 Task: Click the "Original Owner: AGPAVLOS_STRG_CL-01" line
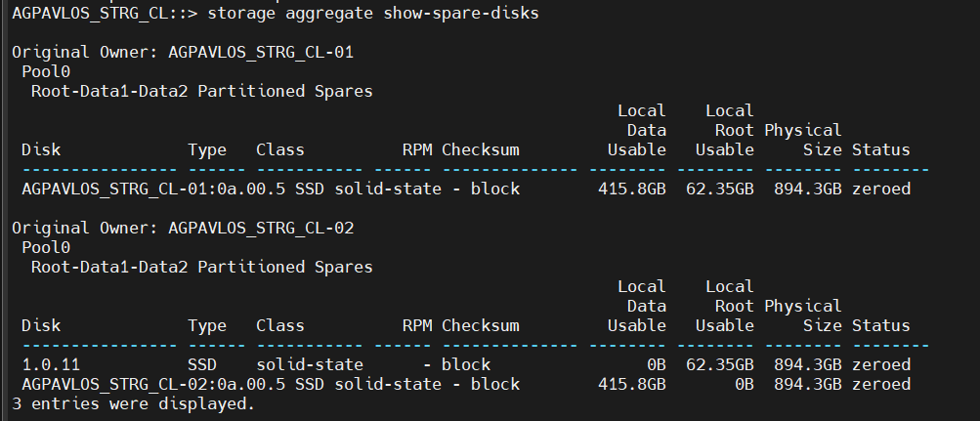[x=182, y=52]
